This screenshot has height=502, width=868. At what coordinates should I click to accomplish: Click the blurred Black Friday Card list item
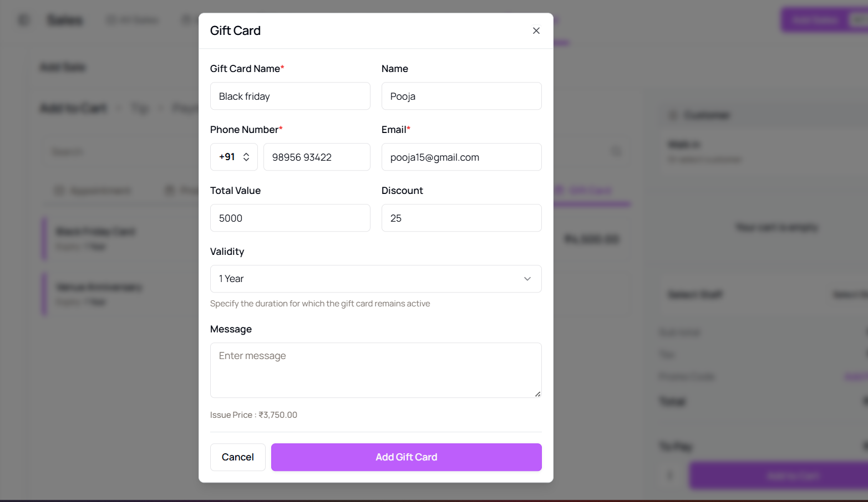(119, 238)
